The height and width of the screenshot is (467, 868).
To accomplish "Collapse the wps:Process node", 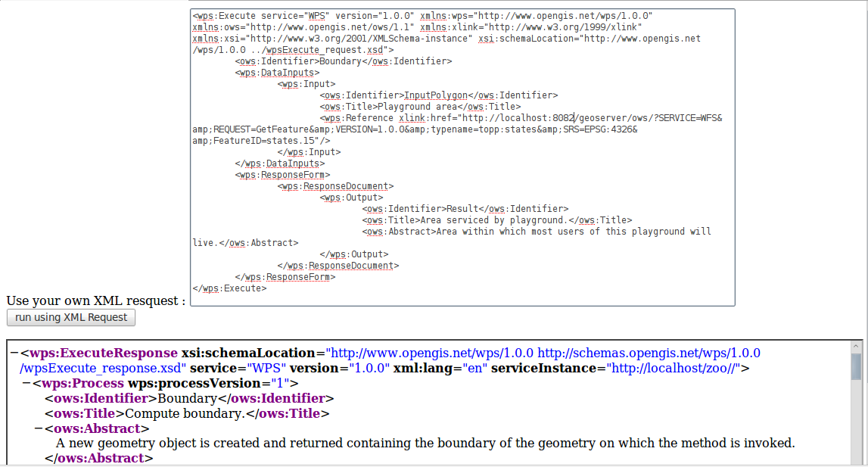I will (x=26, y=383).
